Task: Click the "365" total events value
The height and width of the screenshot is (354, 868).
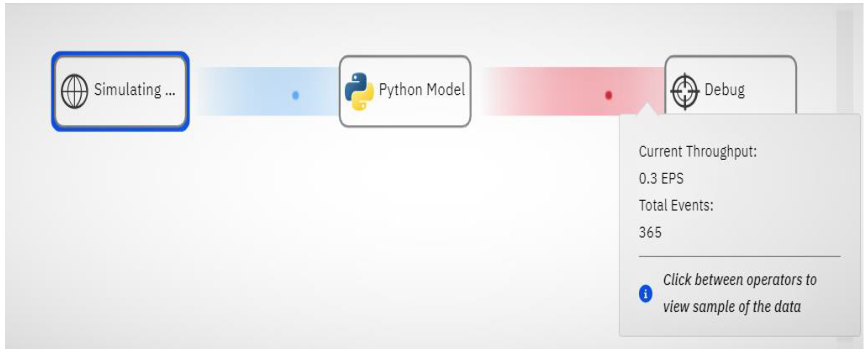Action: [x=650, y=232]
